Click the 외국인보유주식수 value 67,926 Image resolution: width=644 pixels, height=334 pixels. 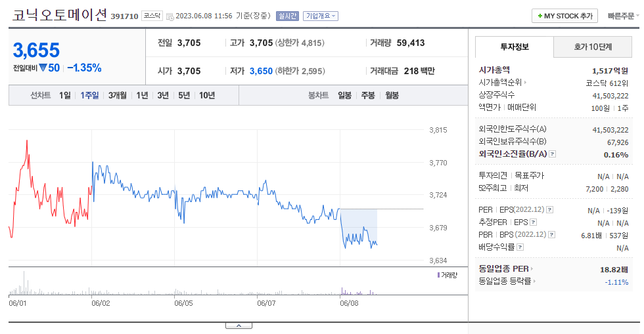pos(618,142)
